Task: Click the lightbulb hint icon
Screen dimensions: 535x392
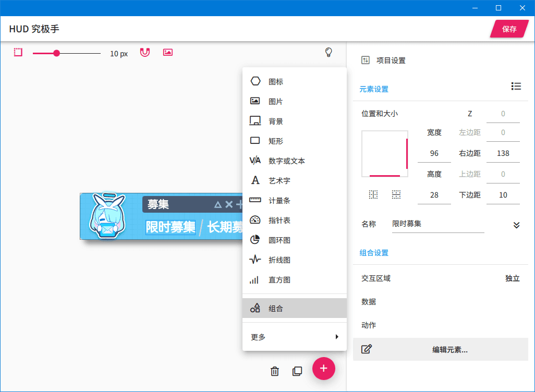Action: tap(328, 52)
